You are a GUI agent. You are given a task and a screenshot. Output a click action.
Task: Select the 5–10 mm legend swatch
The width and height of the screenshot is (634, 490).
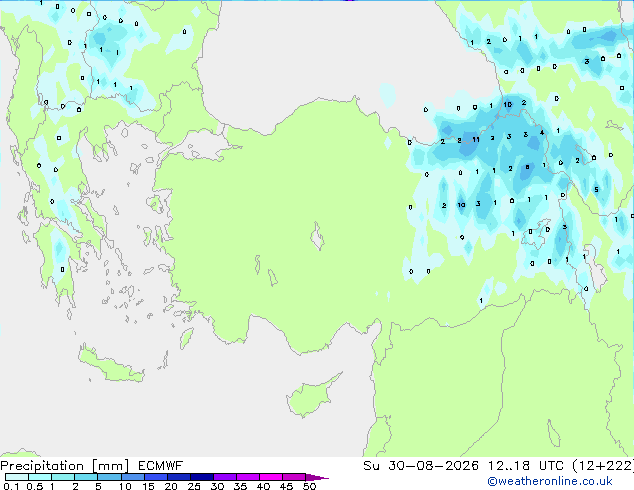109,477
